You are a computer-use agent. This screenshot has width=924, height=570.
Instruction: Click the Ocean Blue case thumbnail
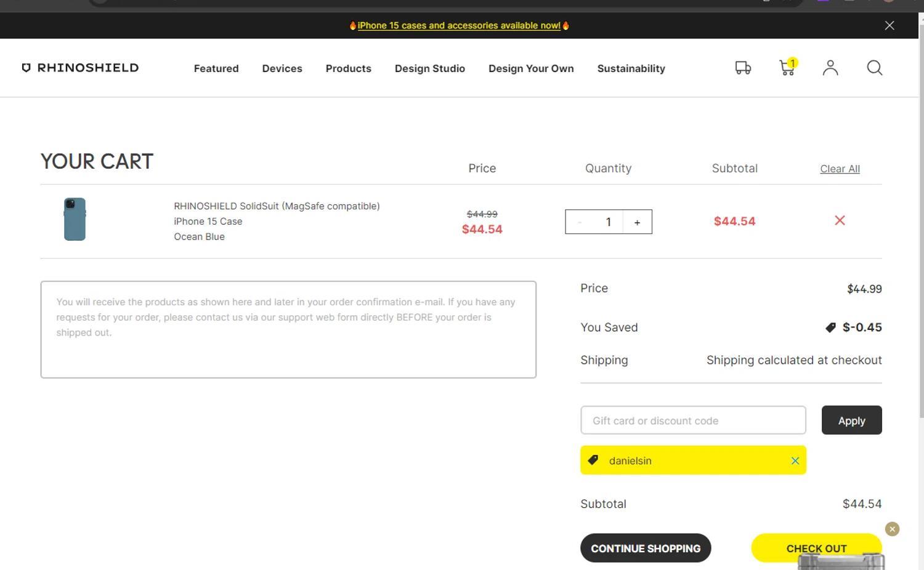pos(75,219)
